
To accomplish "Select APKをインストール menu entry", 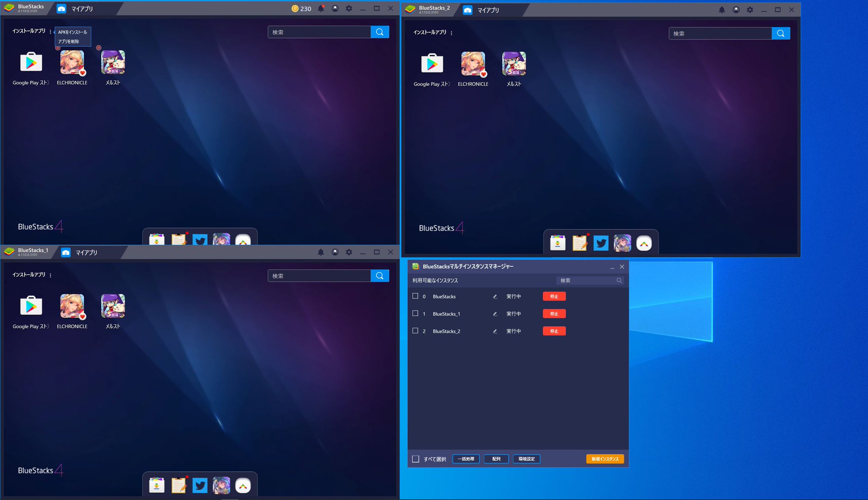I will coord(72,32).
